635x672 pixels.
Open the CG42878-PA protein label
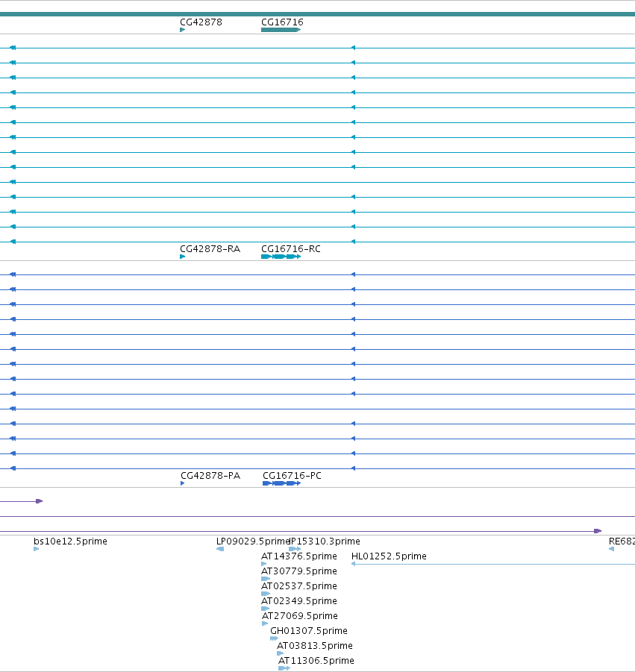[210, 476]
